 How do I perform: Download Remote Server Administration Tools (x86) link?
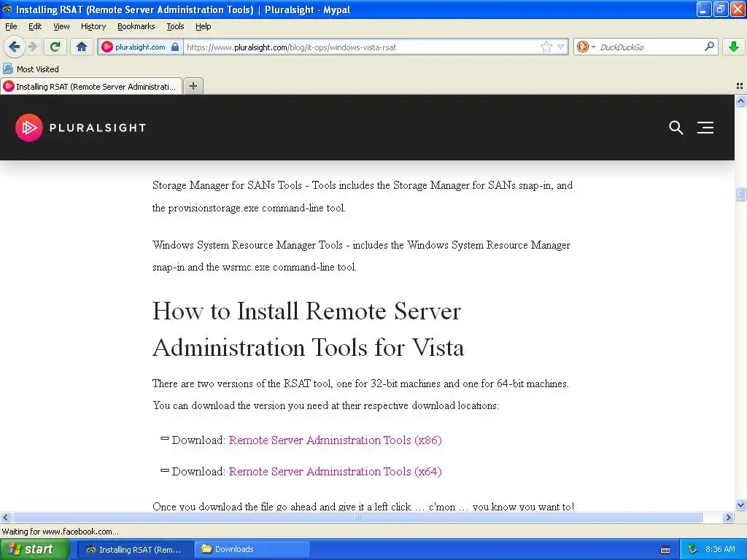tap(336, 440)
